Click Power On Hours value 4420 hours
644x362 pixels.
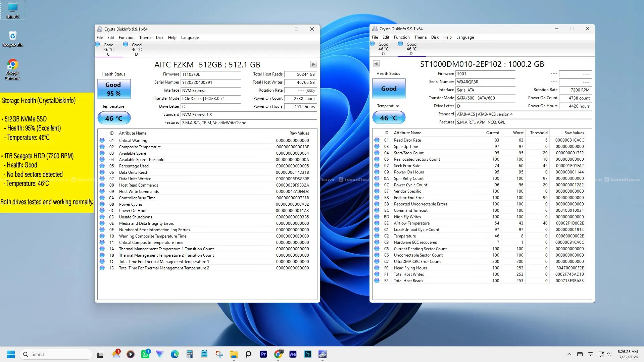(576, 106)
